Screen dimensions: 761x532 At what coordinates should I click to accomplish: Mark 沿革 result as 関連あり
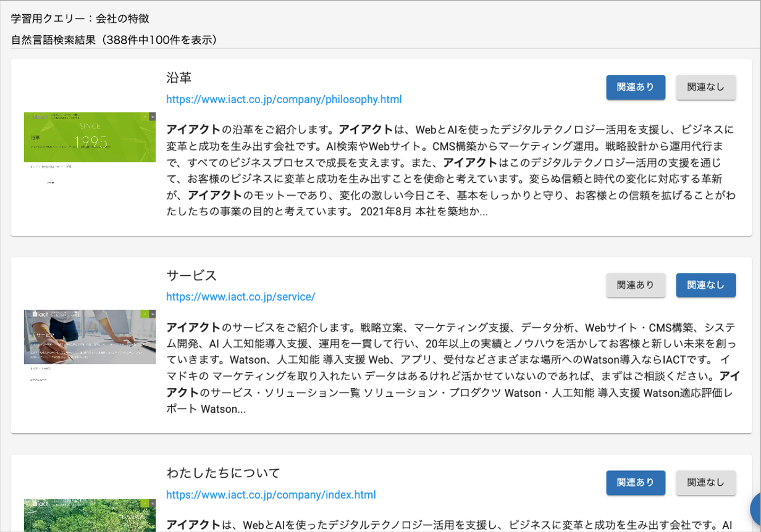click(636, 88)
